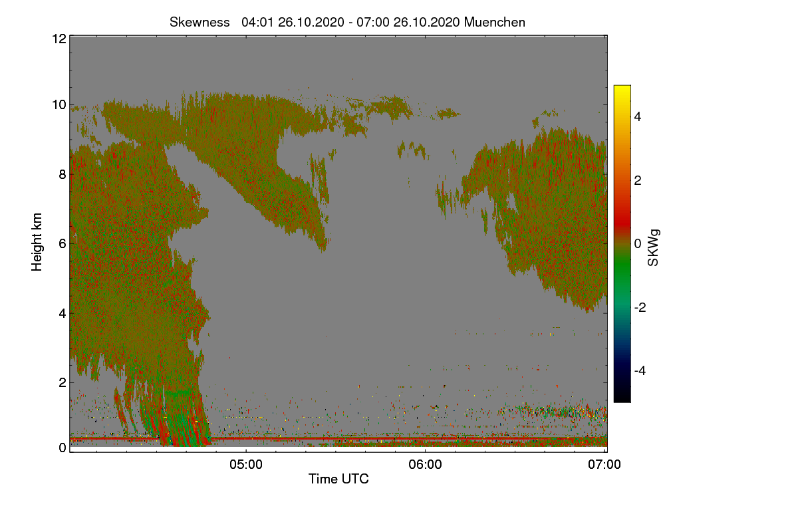Click the plot title 'Skewness 04:01 26.10.2020'

(347, 22)
